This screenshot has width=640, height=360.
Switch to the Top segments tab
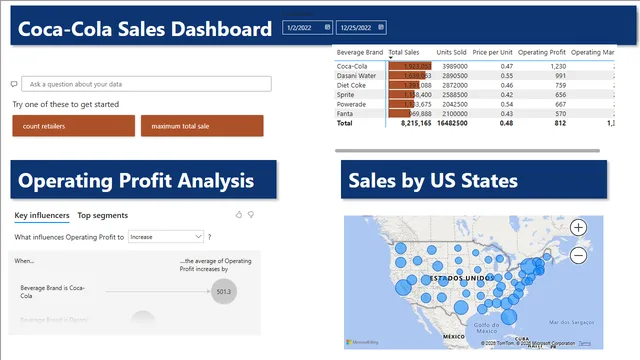[103, 215]
